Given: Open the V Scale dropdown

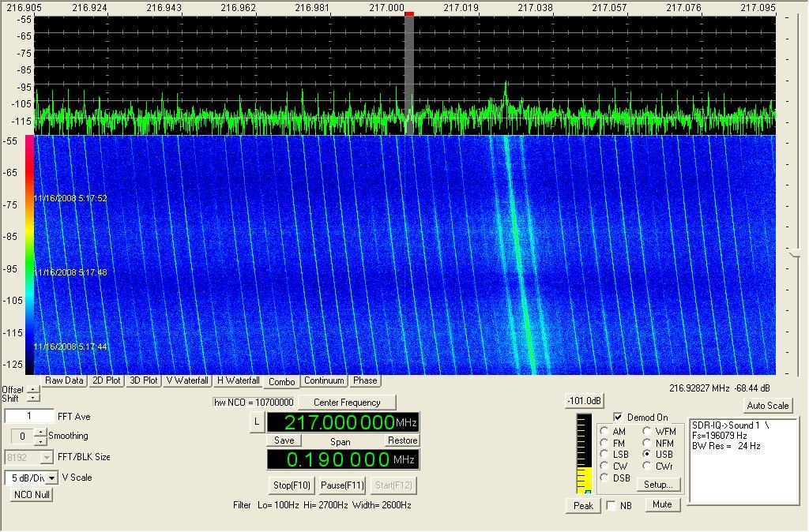Looking at the screenshot, I should [x=51, y=478].
